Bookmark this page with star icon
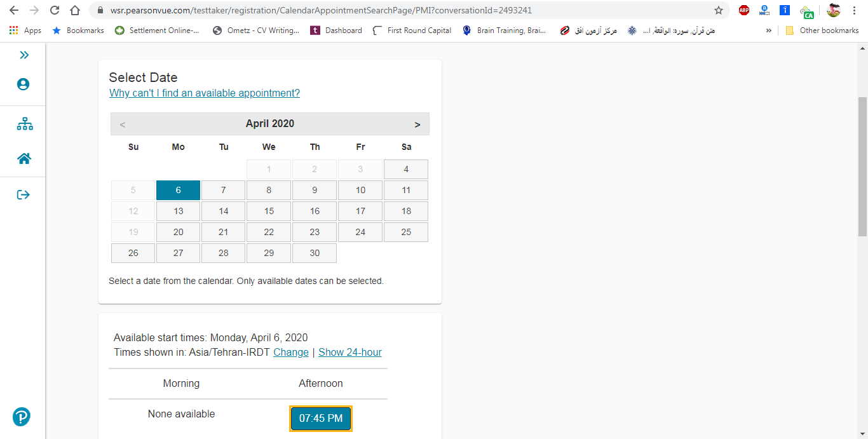This screenshot has height=439, width=868. coord(719,10)
